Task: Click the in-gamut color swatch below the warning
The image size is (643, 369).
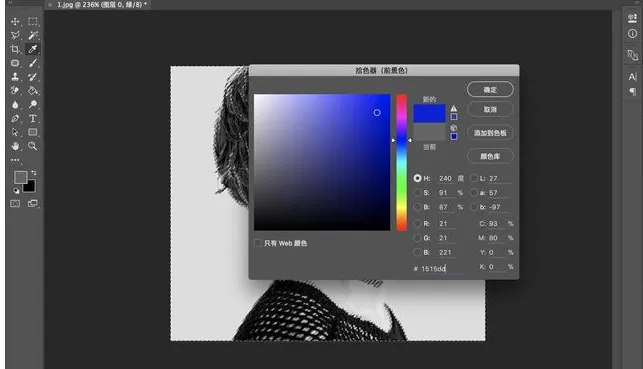Action: 454,117
